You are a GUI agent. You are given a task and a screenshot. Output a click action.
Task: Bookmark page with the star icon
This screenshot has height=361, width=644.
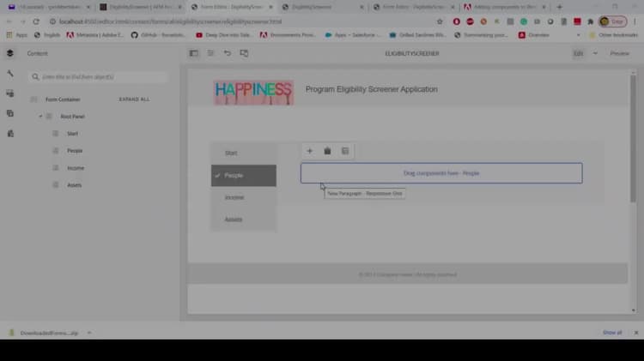(x=440, y=21)
